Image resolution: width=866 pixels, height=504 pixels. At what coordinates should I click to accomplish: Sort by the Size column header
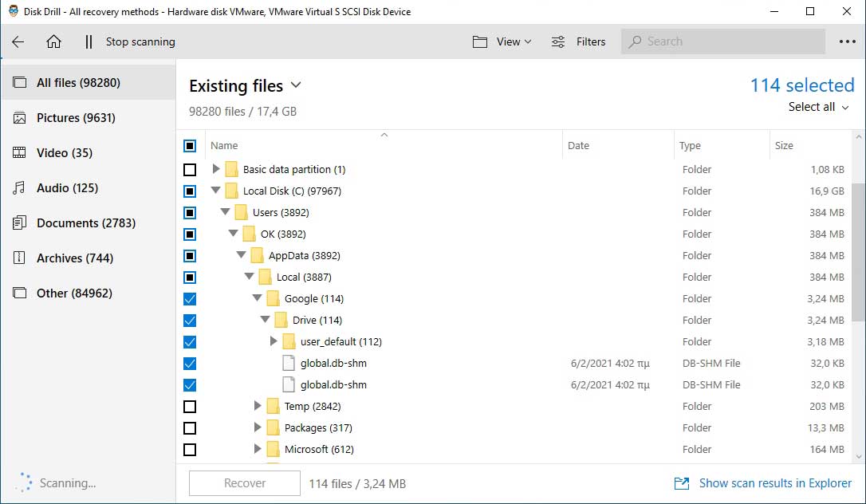click(809, 146)
